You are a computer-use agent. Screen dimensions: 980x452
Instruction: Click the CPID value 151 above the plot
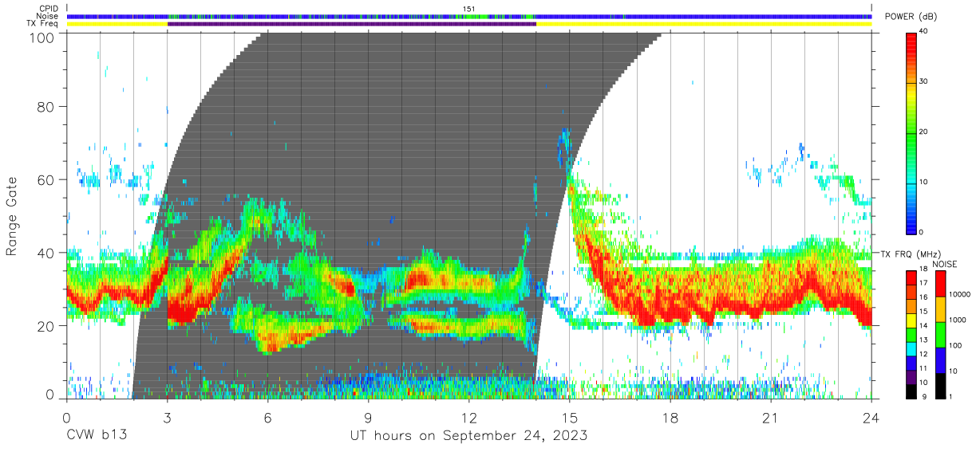click(468, 9)
